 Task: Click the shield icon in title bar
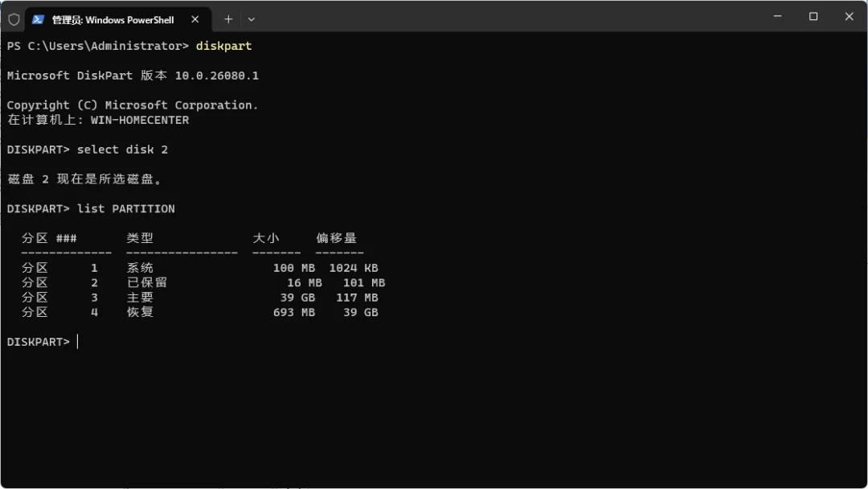pos(14,19)
